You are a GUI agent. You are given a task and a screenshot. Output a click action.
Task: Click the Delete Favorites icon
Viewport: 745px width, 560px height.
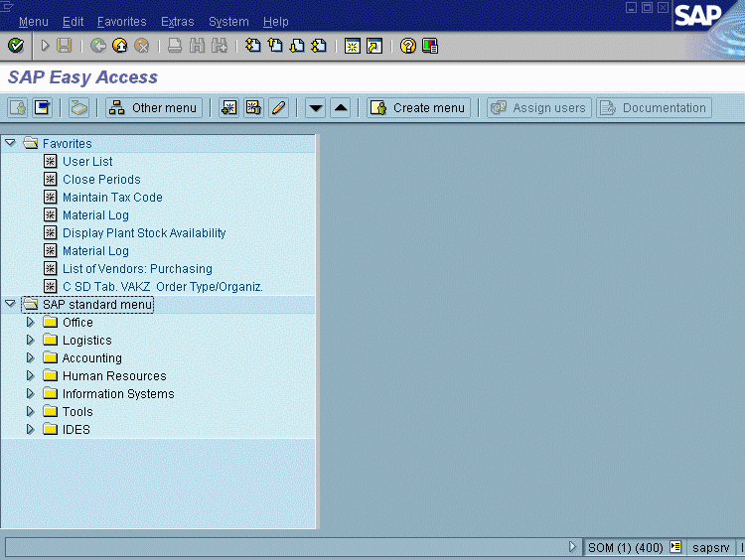pyautogui.click(x=253, y=108)
